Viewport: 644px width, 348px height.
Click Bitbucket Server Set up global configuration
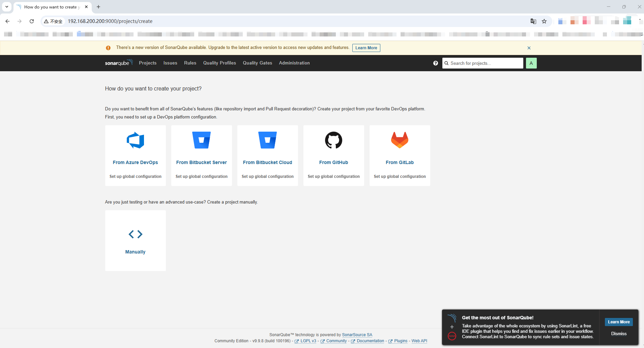click(201, 177)
